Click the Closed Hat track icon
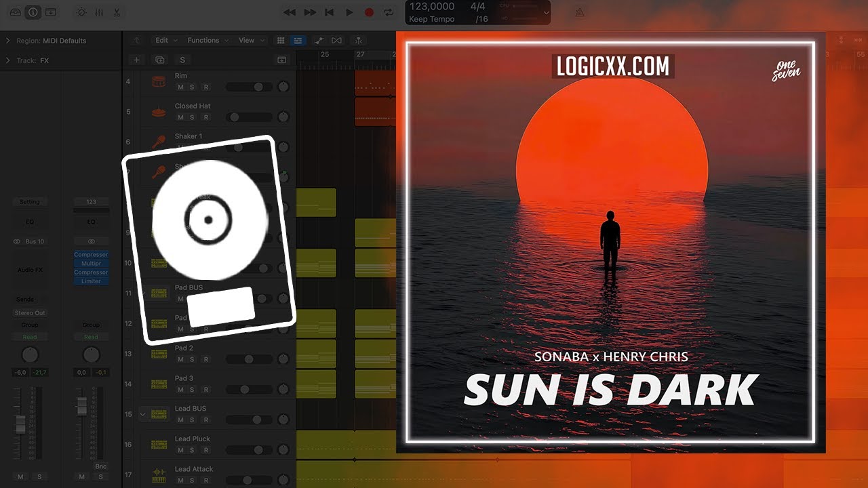This screenshot has height=488, width=868. click(159, 112)
